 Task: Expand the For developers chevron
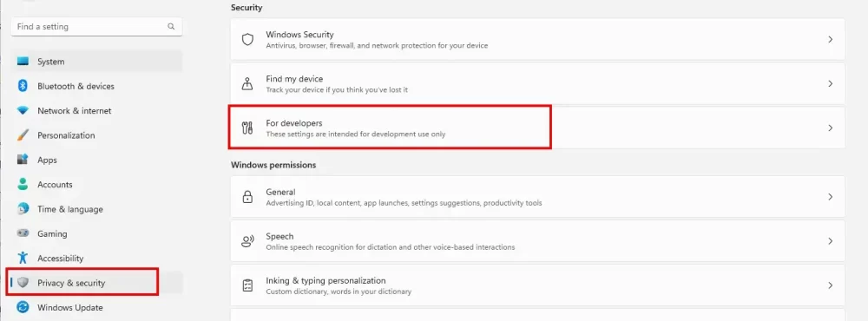831,128
